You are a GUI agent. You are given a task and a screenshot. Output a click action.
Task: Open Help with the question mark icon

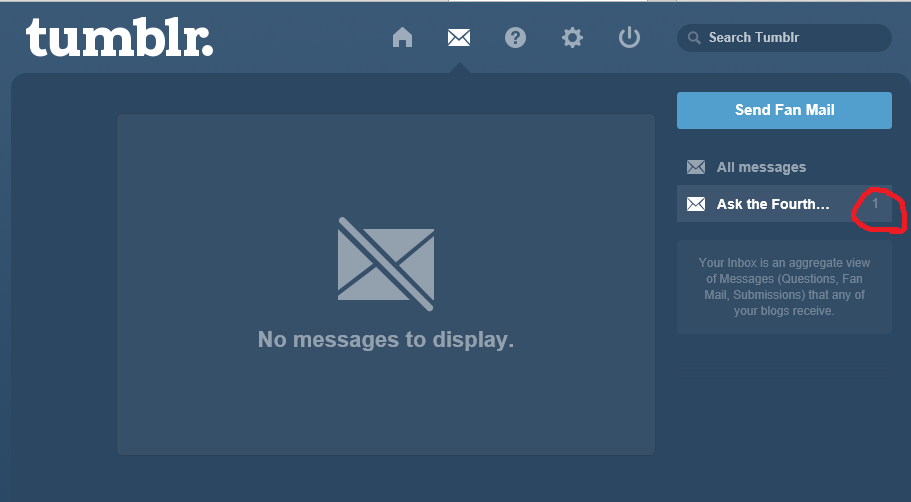(x=515, y=38)
